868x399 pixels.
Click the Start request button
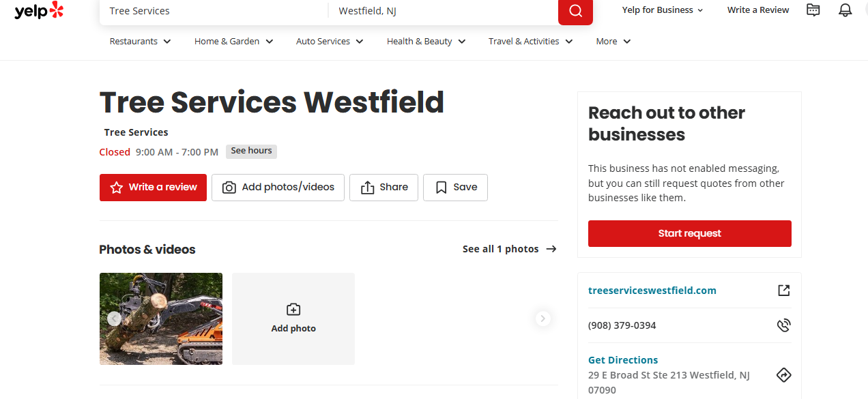click(690, 233)
